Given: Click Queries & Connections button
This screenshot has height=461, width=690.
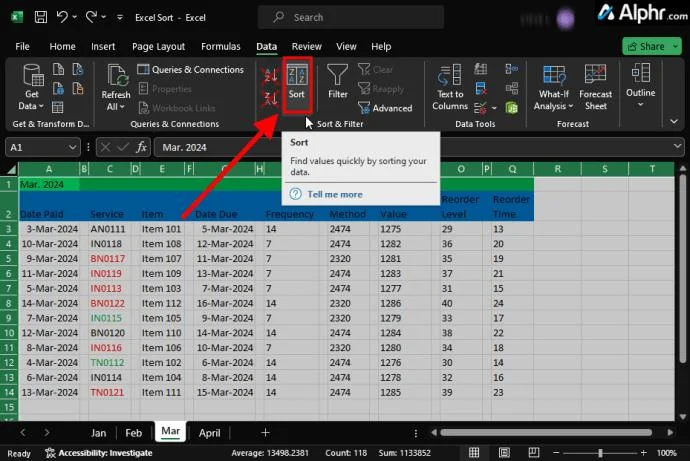Looking at the screenshot, I should click(x=190, y=70).
